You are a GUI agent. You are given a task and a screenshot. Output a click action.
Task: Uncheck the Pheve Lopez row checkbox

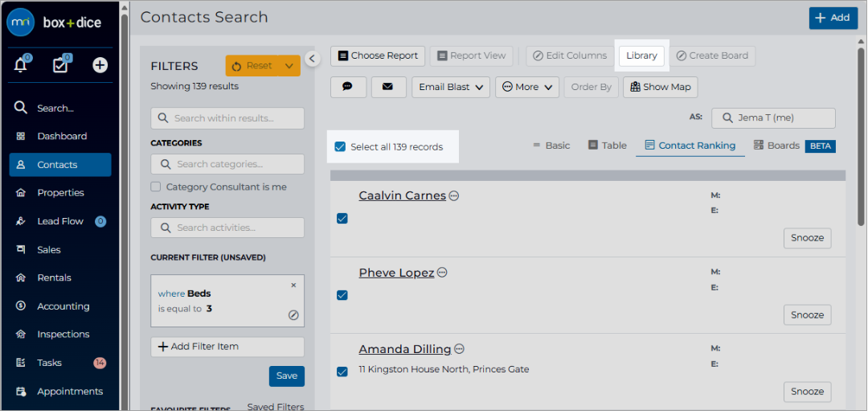click(342, 295)
